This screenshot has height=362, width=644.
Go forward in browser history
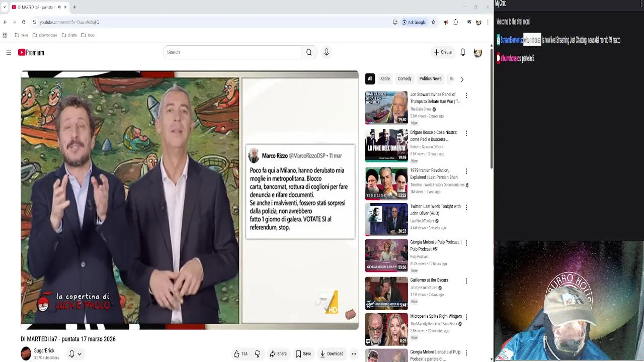pos(14,22)
